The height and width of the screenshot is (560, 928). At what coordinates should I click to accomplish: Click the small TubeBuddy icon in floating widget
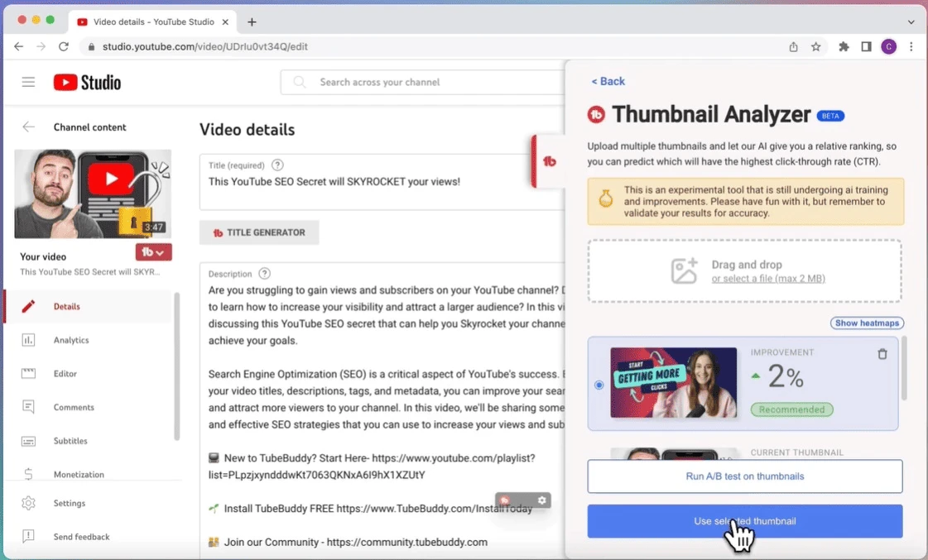[x=505, y=500]
